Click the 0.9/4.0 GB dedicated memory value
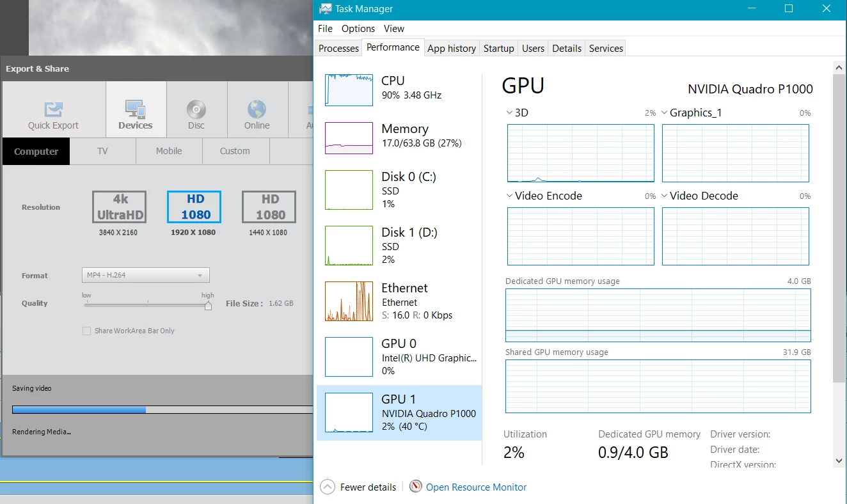This screenshot has height=504, width=847. [633, 453]
